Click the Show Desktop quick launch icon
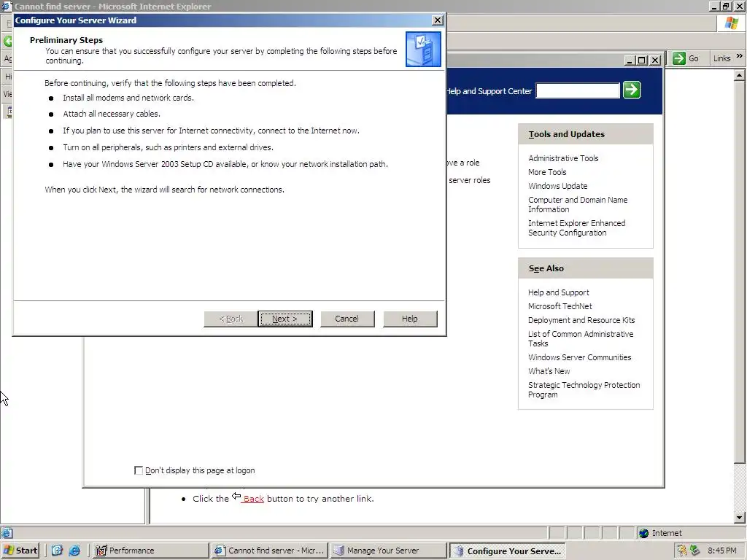 [x=57, y=551]
